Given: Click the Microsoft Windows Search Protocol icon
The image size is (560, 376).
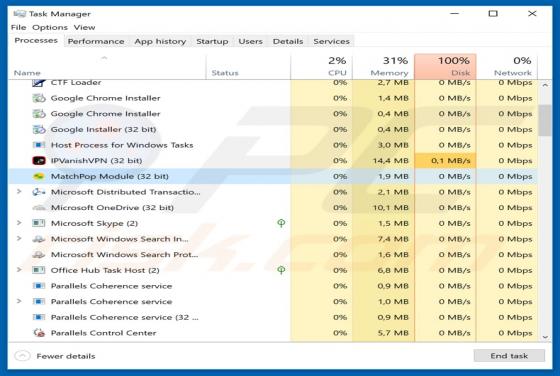Looking at the screenshot, I should [x=39, y=255].
